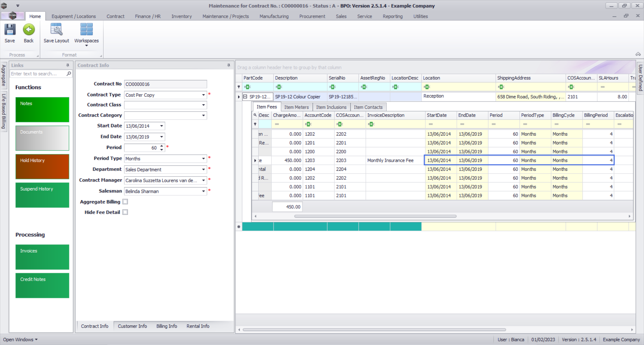Viewport: 644px width, 345px height.
Task: Click the green Back arrow icon
Action: pyautogui.click(x=29, y=30)
